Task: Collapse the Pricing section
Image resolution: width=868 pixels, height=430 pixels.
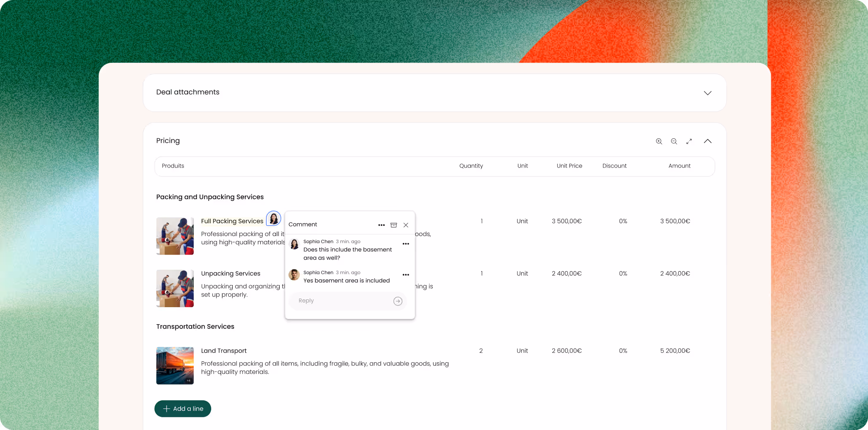Action: 708,141
